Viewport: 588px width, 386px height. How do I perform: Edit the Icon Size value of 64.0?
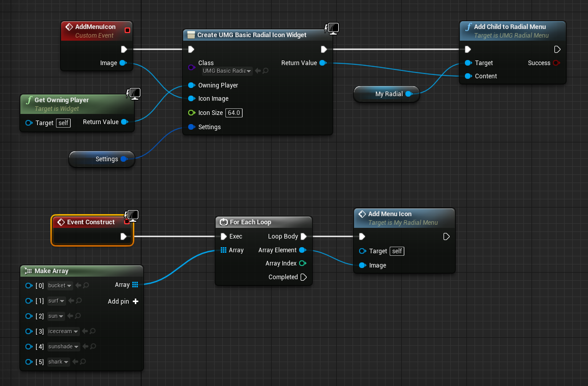233,113
